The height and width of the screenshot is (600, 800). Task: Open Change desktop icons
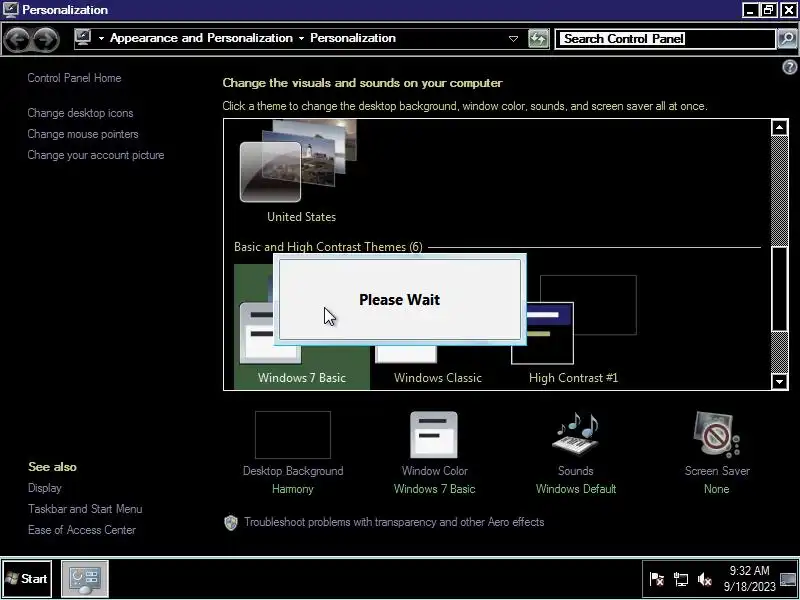coord(80,113)
